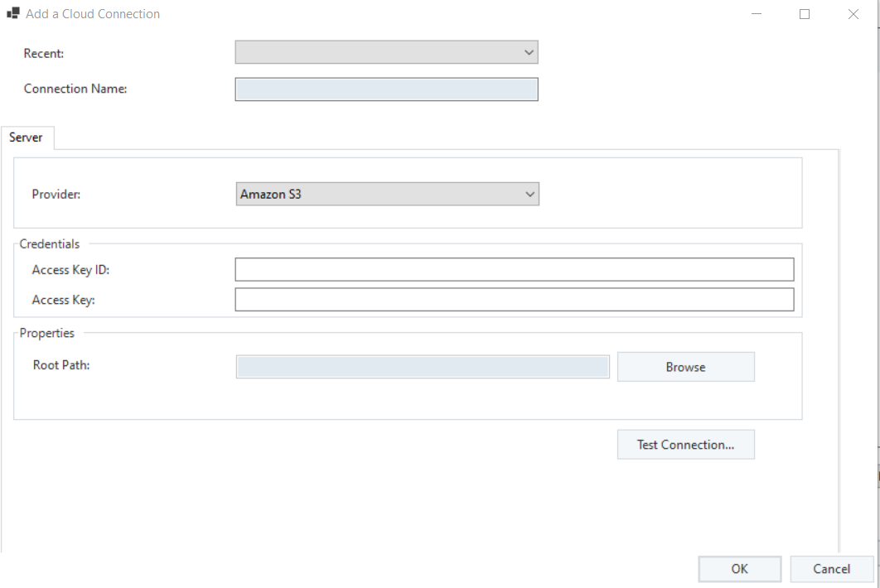Click the Properties group heading
The height and width of the screenshot is (588, 880).
pos(47,333)
